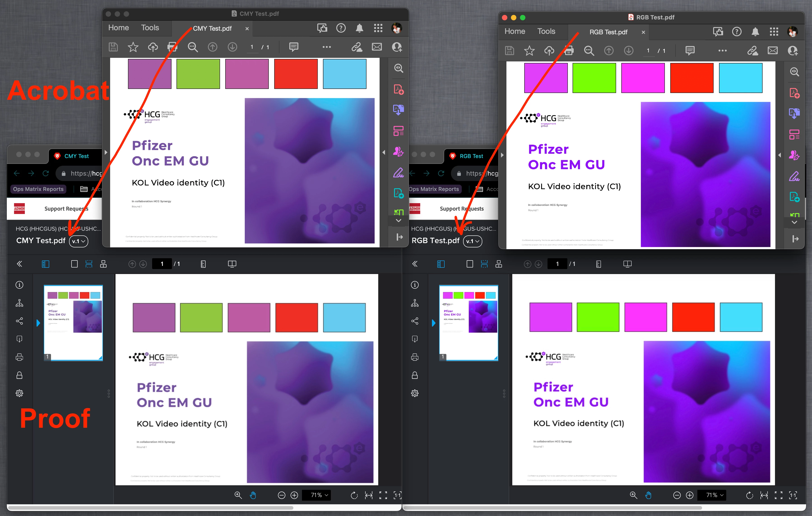Click the Ops Matrix Reports bookmark in CMY browser
812x516 pixels.
tap(38, 189)
